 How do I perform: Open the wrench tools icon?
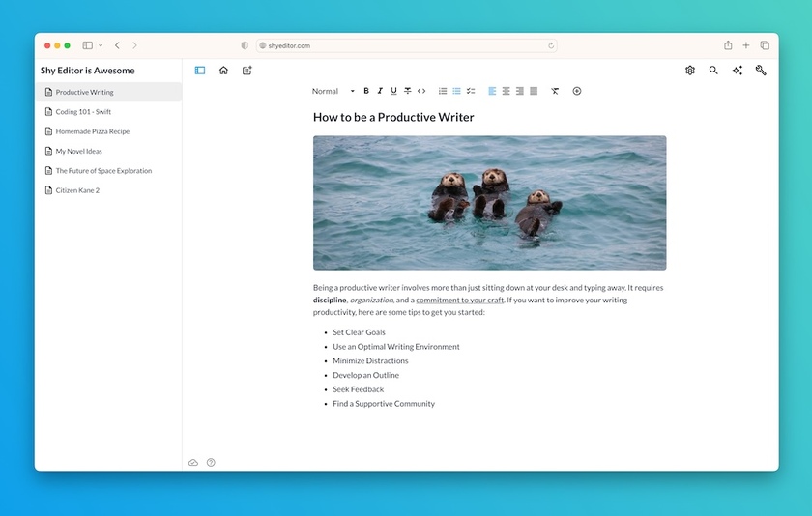pos(761,71)
